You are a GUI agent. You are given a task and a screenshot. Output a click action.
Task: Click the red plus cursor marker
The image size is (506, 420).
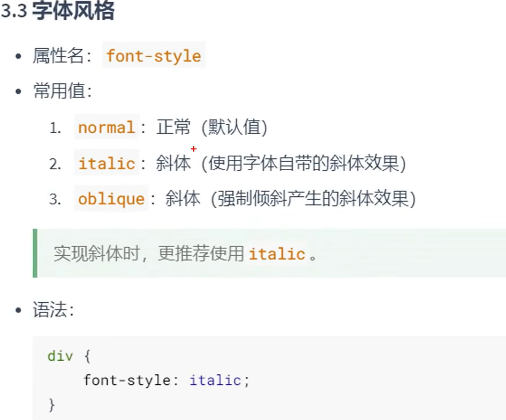pos(194,149)
